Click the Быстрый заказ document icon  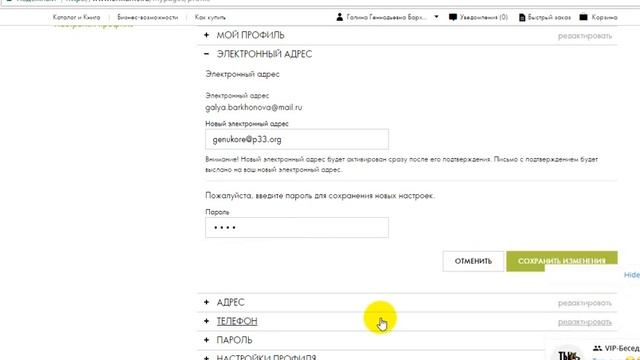pos(522,17)
